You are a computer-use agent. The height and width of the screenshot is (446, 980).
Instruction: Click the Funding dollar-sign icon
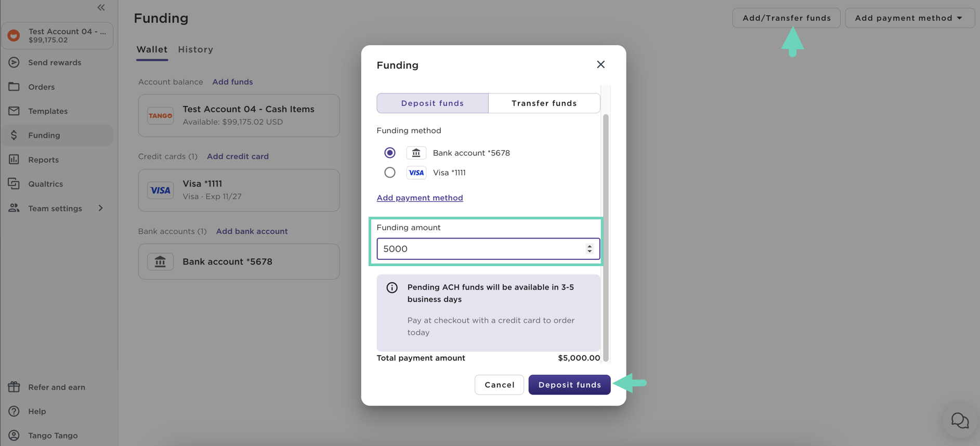(14, 135)
